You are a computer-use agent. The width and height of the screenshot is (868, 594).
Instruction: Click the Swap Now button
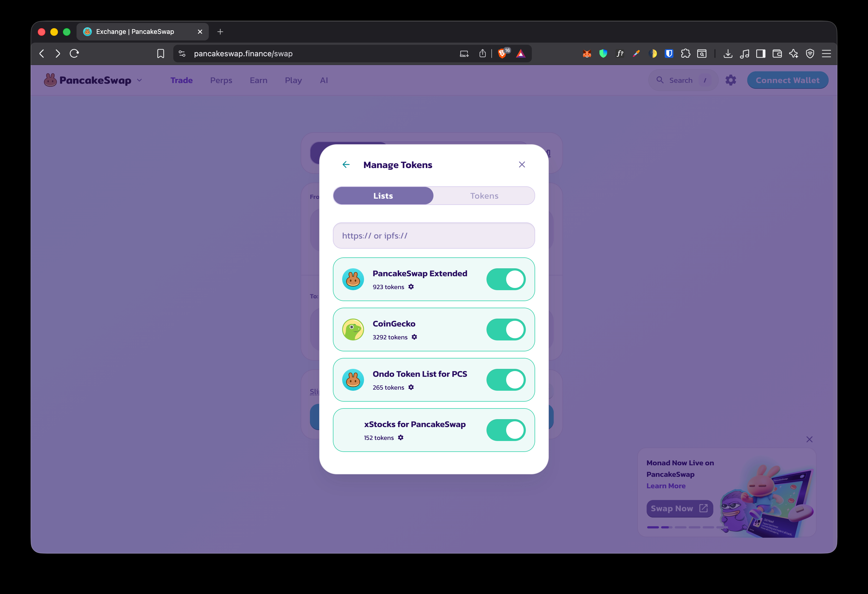tap(680, 508)
